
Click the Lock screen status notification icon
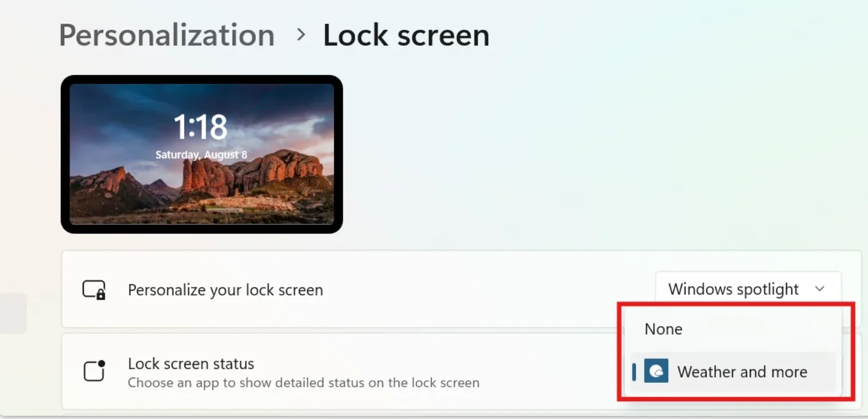point(94,370)
